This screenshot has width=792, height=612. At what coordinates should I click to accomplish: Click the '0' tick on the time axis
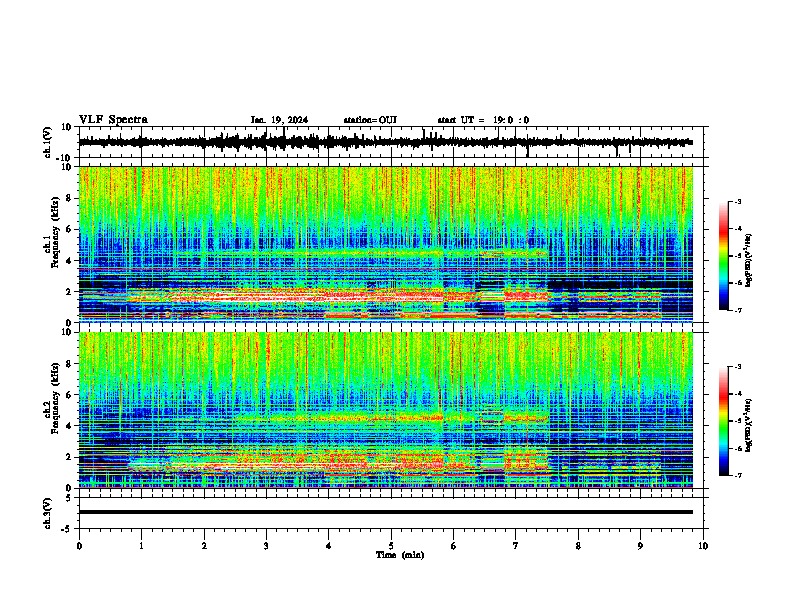(x=79, y=546)
